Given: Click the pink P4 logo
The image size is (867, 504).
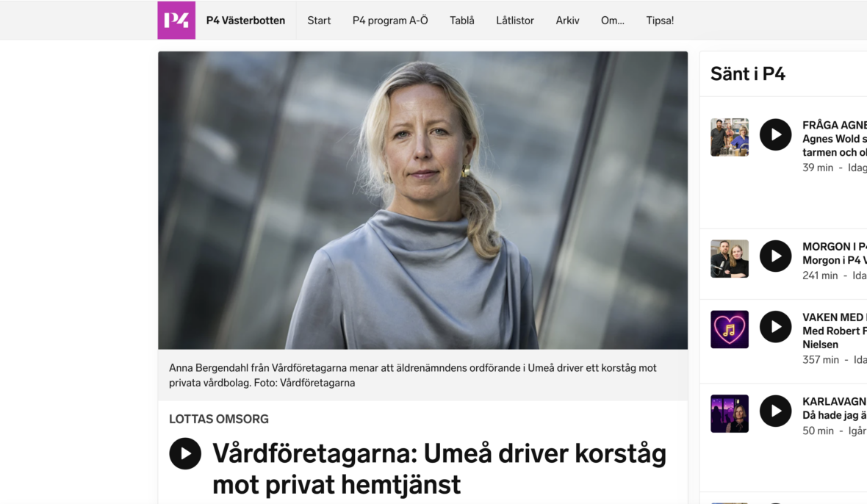Looking at the screenshot, I should click(176, 21).
